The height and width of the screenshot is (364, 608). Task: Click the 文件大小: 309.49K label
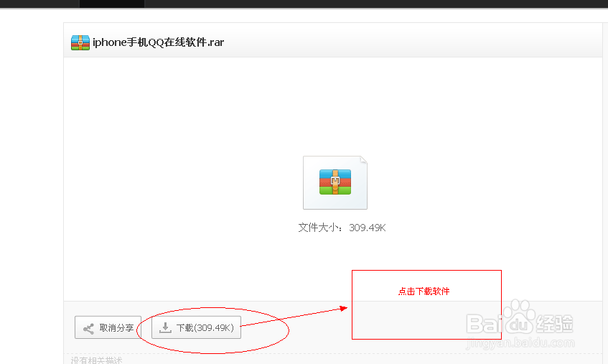[342, 228]
